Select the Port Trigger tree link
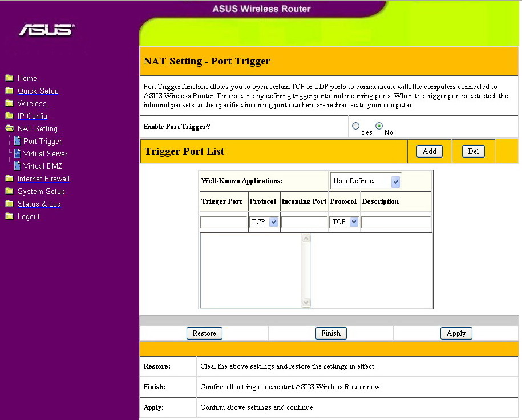 [43, 141]
